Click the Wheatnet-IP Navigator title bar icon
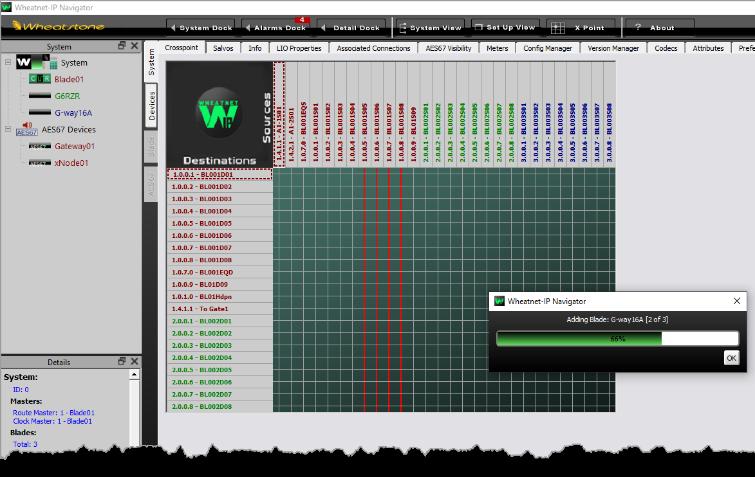The image size is (755, 477). [6, 7]
